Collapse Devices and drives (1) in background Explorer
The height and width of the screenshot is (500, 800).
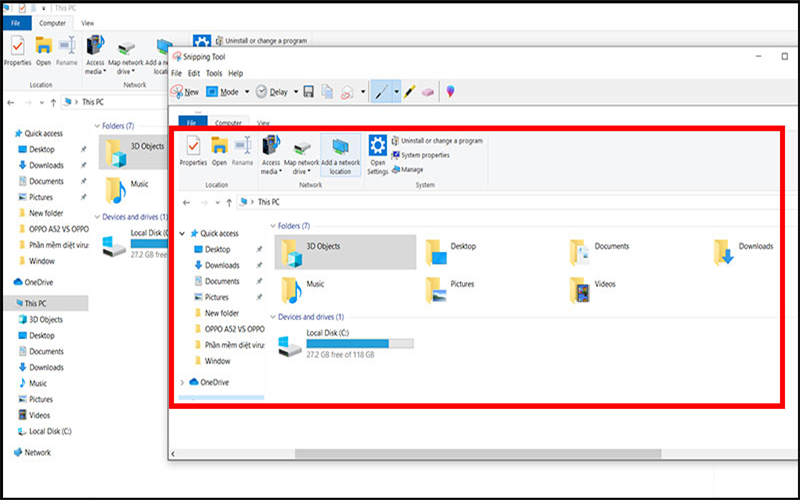click(97, 217)
